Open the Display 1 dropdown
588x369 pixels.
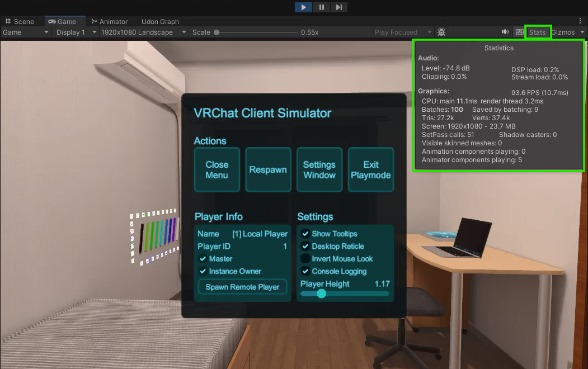(x=76, y=32)
